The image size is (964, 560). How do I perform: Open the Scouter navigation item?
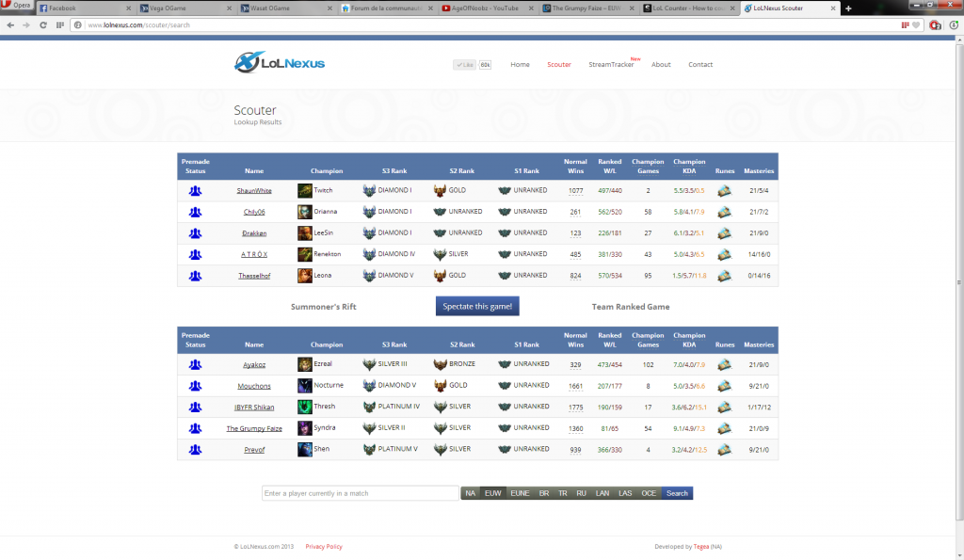pyautogui.click(x=559, y=65)
